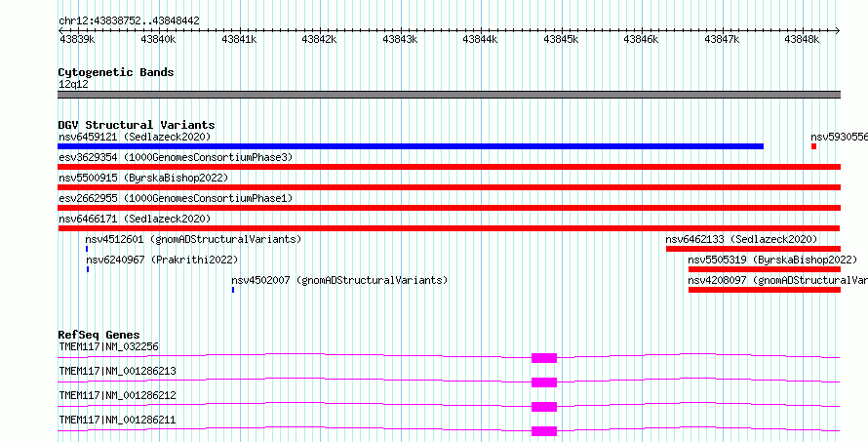The width and height of the screenshot is (868, 442).
Task: Select the red nsv5500915 variant bar
Action: [x=449, y=187]
